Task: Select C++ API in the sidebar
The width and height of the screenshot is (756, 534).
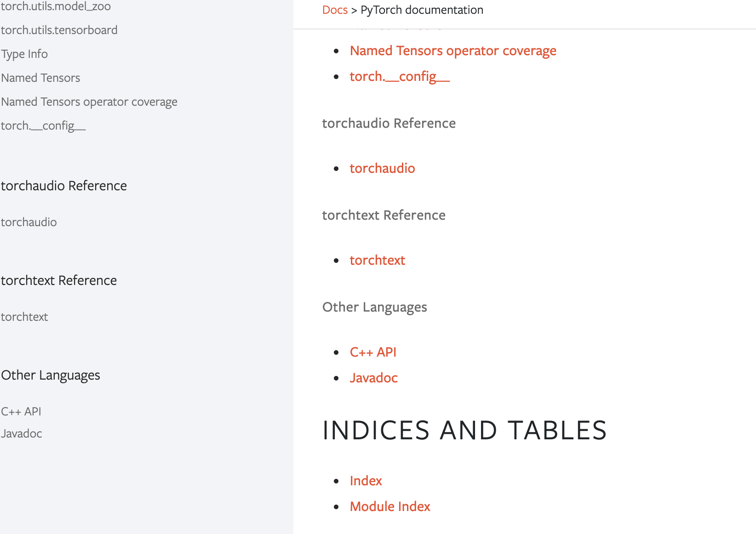Action: tap(21, 412)
